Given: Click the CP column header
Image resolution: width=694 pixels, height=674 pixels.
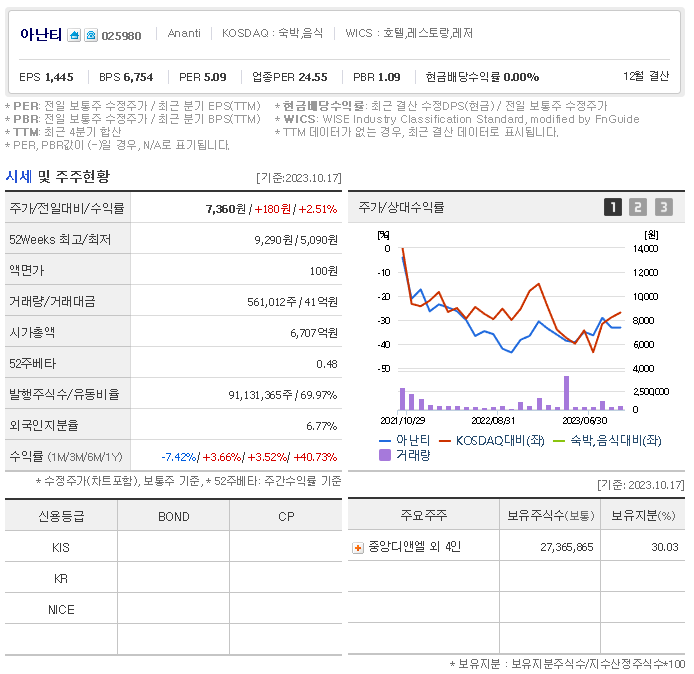Looking at the screenshot, I should coord(286,516).
